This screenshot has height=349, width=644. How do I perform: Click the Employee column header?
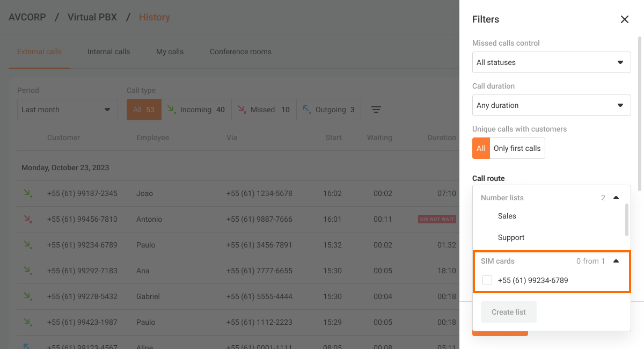[x=152, y=137]
